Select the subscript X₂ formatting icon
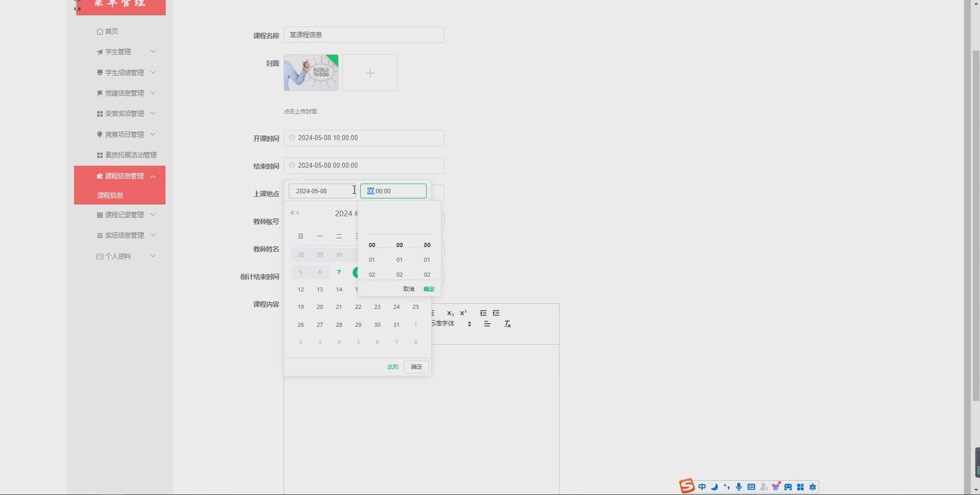 coord(450,314)
